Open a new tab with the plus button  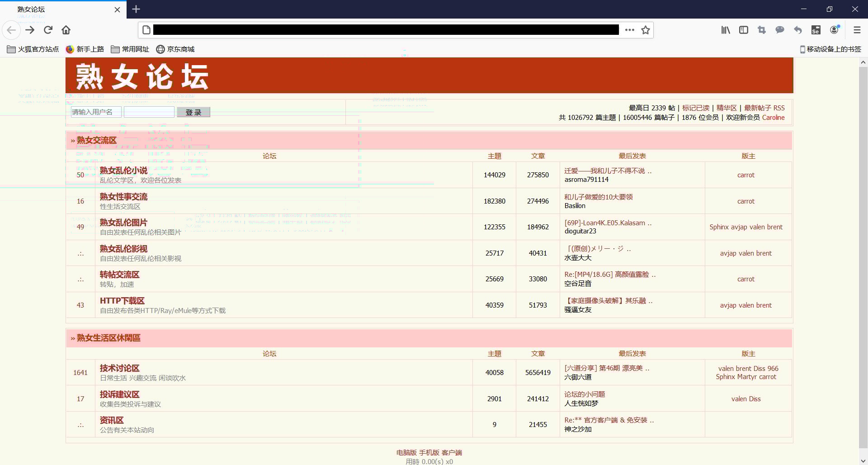pyautogui.click(x=136, y=9)
